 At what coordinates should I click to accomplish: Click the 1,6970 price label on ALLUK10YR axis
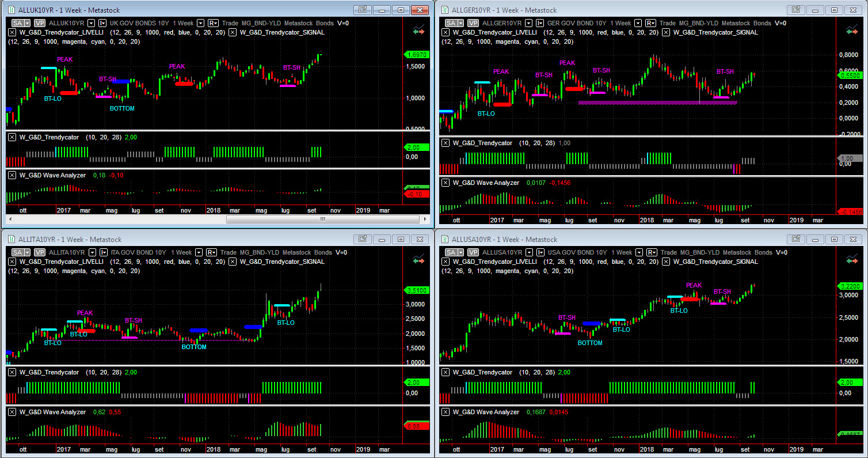[417, 55]
